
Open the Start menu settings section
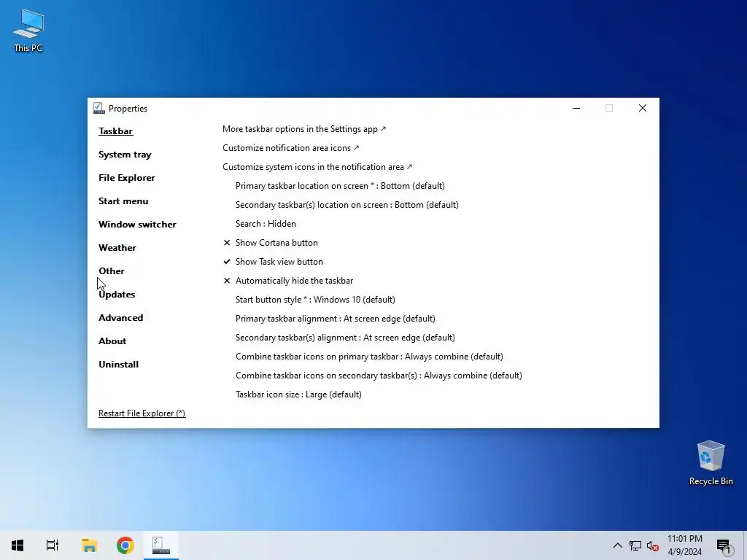(123, 201)
